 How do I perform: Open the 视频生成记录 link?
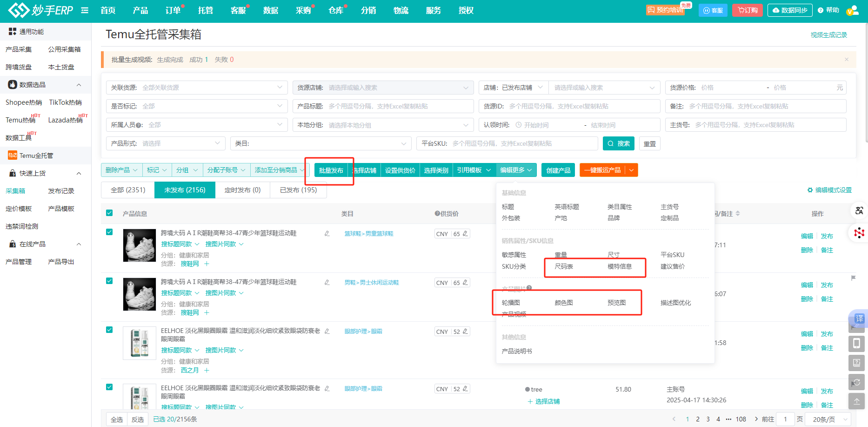829,35
